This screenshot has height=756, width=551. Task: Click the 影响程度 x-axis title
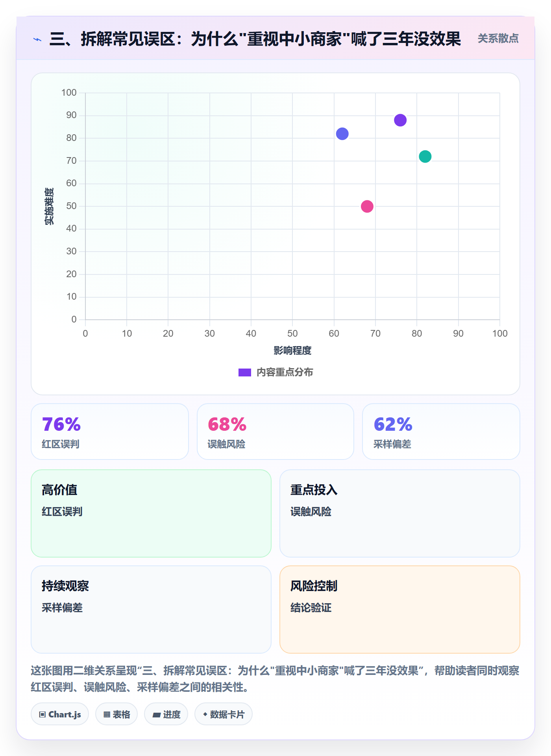292,350
